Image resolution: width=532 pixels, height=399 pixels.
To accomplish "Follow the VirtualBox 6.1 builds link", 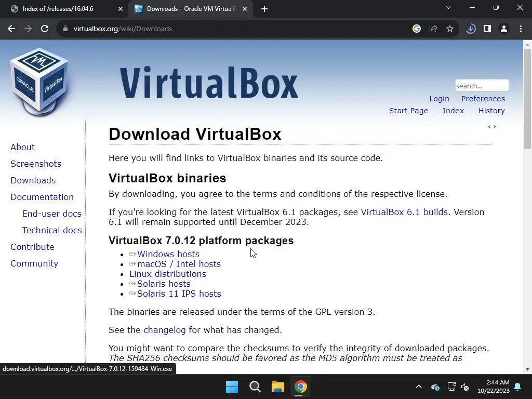I will [404, 212].
